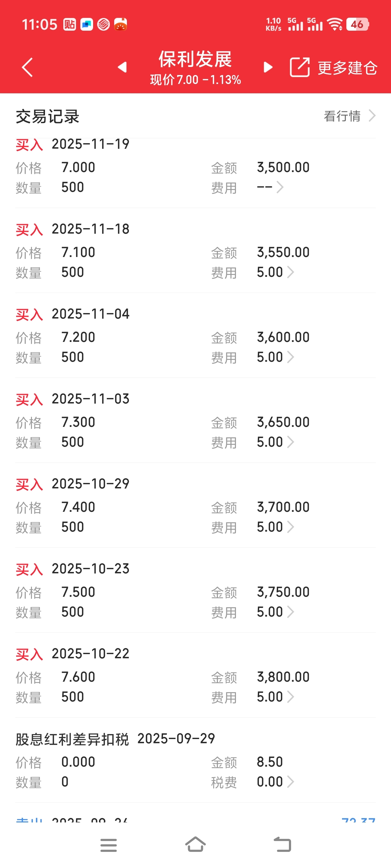The height and width of the screenshot is (868, 391).
Task: Tap Android home navigation icon
Action: click(x=195, y=844)
